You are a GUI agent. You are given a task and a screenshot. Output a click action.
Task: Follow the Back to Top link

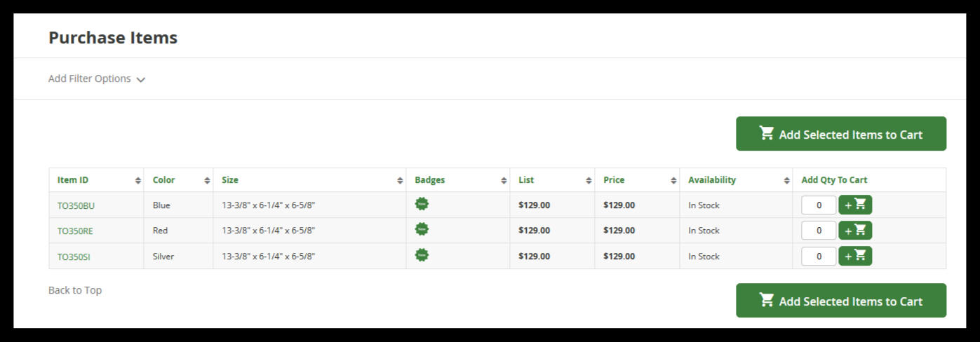click(75, 290)
